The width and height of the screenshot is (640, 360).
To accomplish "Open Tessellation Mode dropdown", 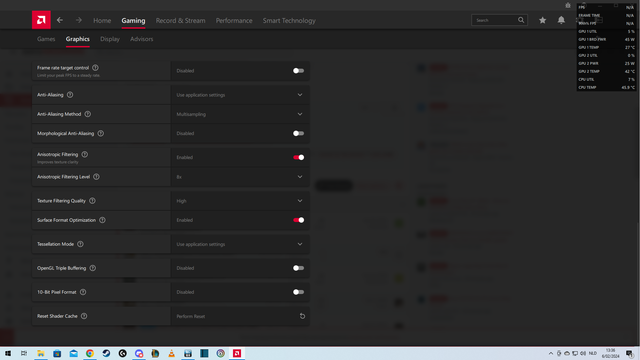I will click(240, 244).
